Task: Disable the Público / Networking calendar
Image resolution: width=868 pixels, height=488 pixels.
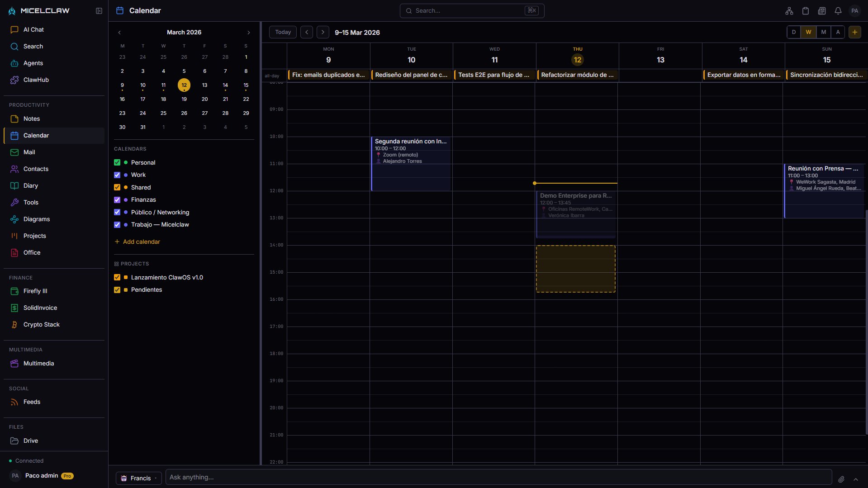Action: (117, 212)
